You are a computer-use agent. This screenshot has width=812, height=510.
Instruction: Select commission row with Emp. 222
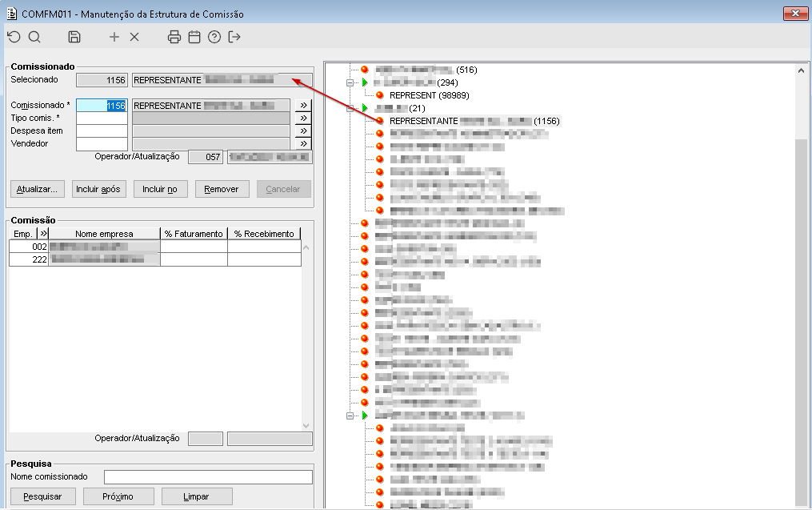pos(155,259)
